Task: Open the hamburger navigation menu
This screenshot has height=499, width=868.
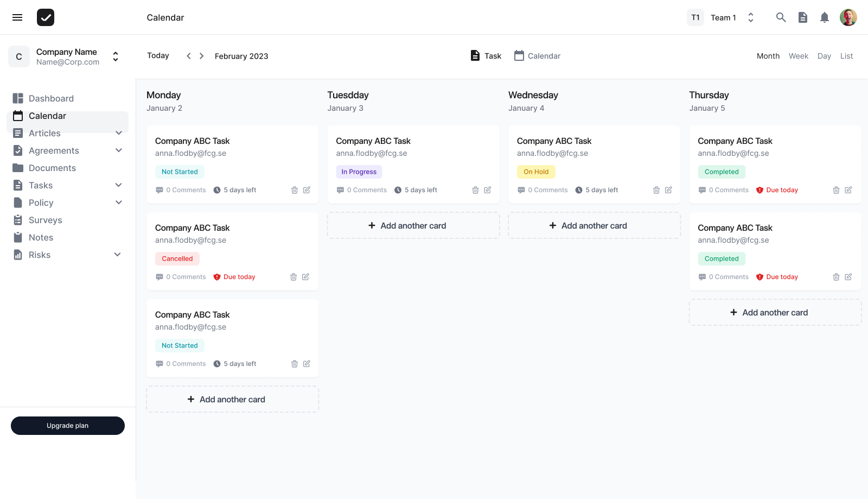Action: pos(17,17)
